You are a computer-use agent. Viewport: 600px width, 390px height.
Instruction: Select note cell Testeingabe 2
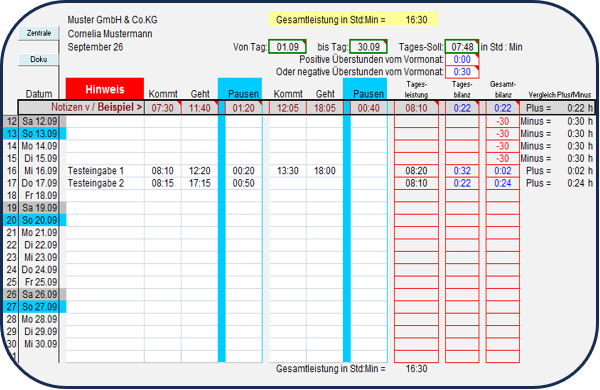click(x=105, y=183)
